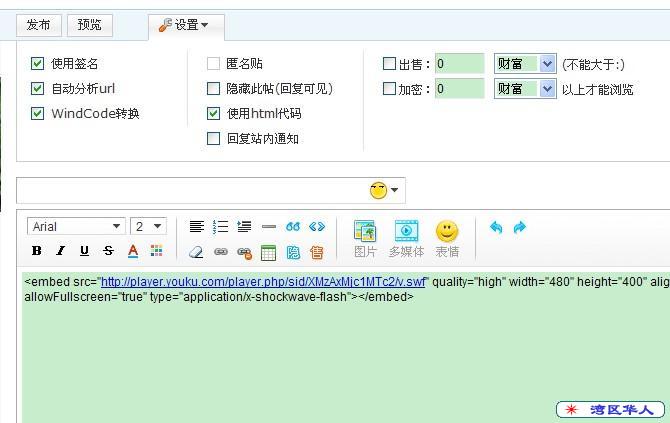Viewport: 670px width, 423px height.
Task: Click the wrench icon on 设置 tab
Action: click(x=165, y=25)
